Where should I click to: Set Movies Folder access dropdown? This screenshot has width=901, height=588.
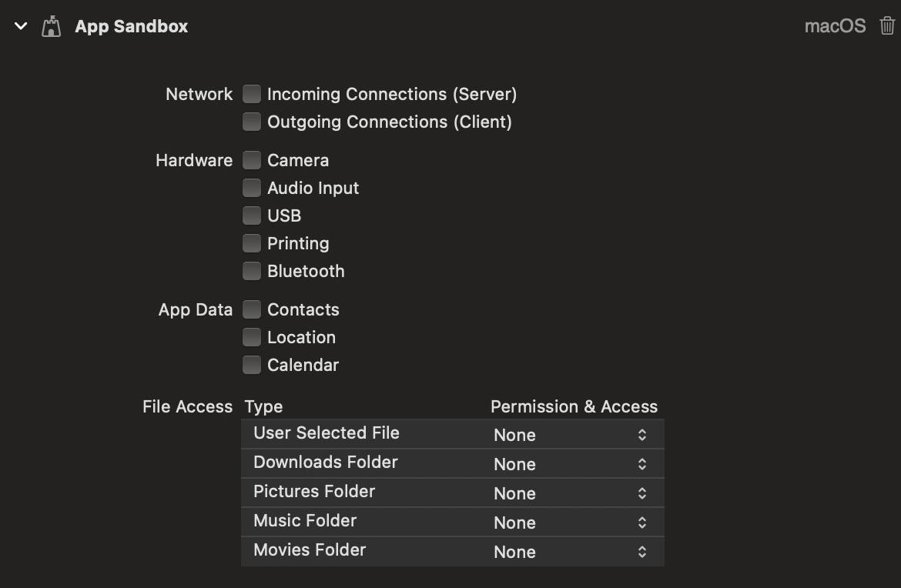[x=571, y=552]
